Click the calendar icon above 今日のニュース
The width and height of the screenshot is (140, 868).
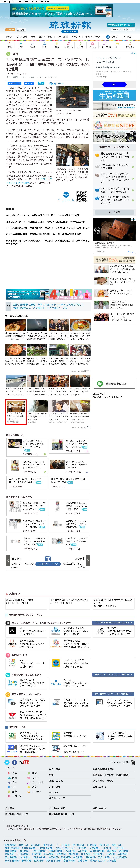coord(48,558)
